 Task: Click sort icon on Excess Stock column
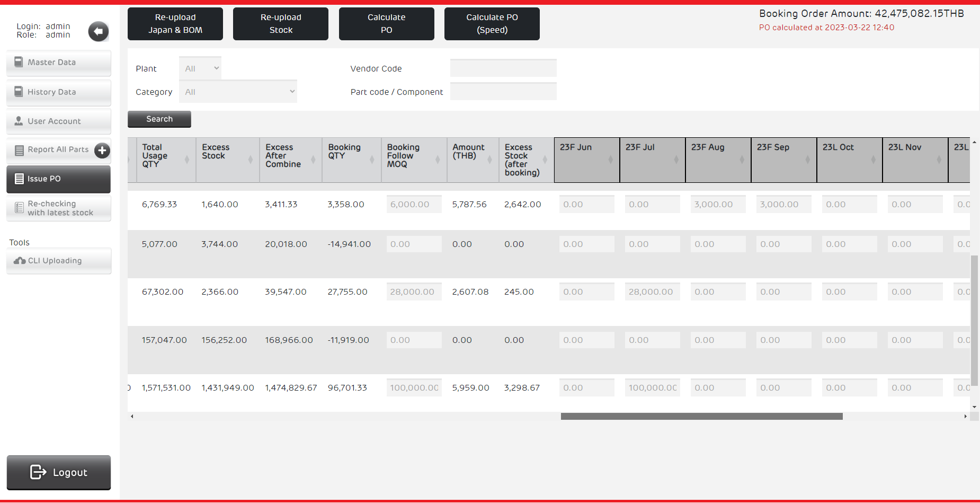point(250,160)
